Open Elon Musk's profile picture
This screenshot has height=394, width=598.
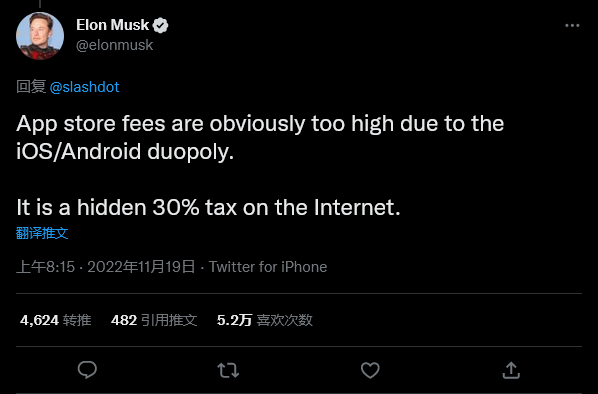pyautogui.click(x=40, y=36)
